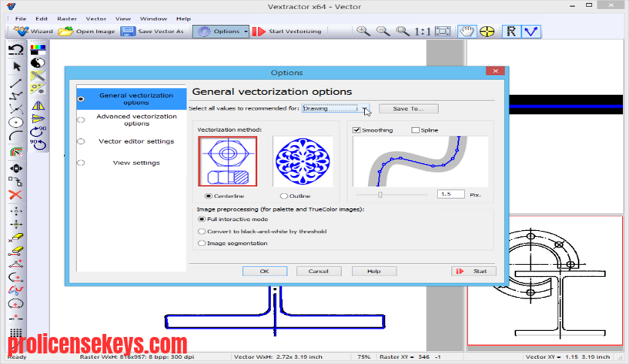Screen dimensions: 629x364
Task: Open the Raster menu
Action: 67,19
